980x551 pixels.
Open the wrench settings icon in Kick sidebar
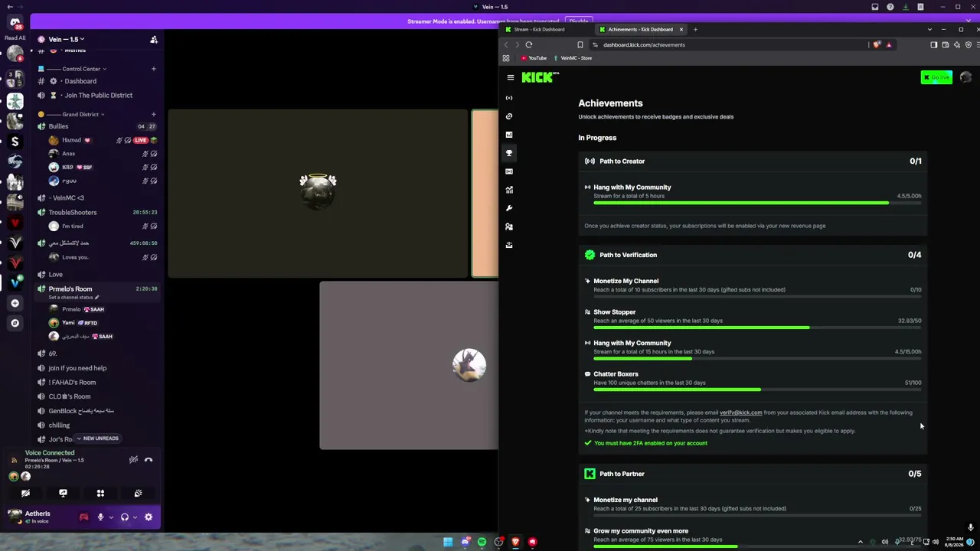coord(509,208)
